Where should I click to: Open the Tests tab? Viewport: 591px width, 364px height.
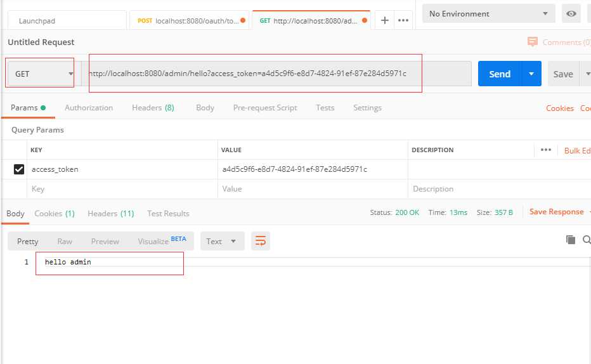[325, 108]
